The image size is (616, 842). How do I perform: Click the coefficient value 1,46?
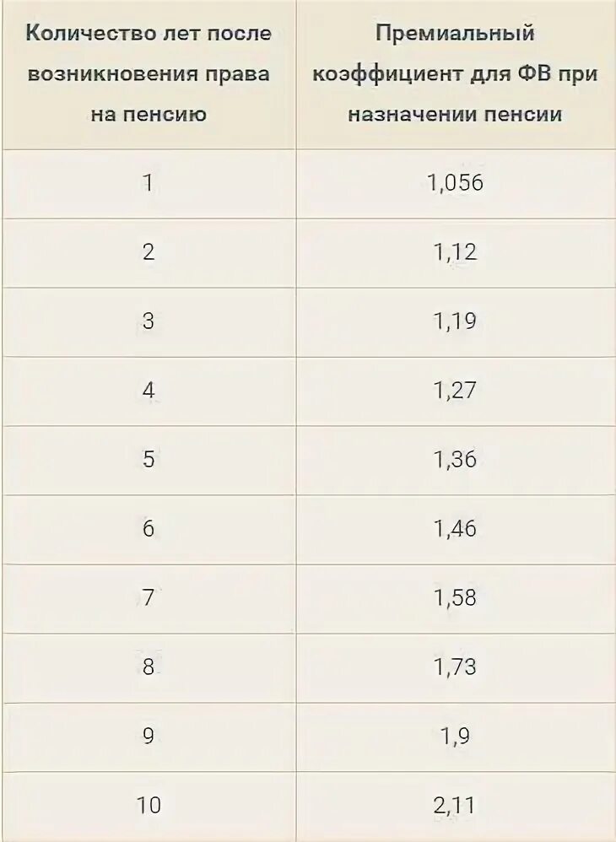click(x=456, y=529)
